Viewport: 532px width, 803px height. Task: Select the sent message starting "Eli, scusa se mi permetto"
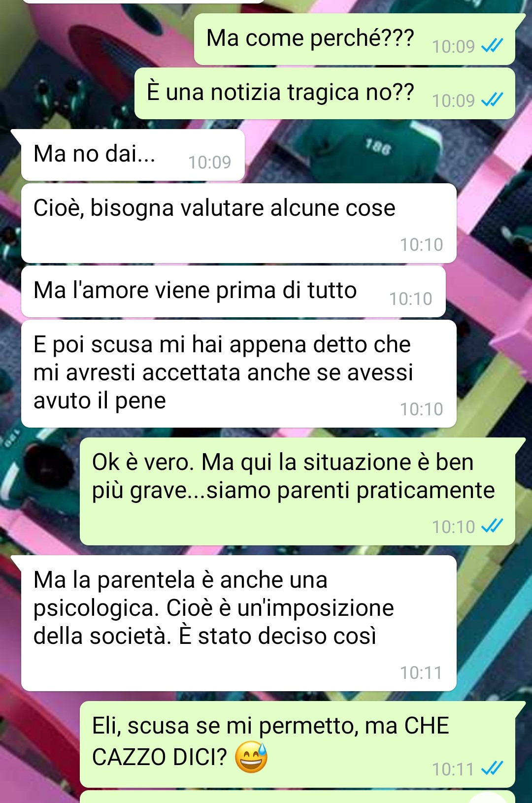click(x=298, y=744)
